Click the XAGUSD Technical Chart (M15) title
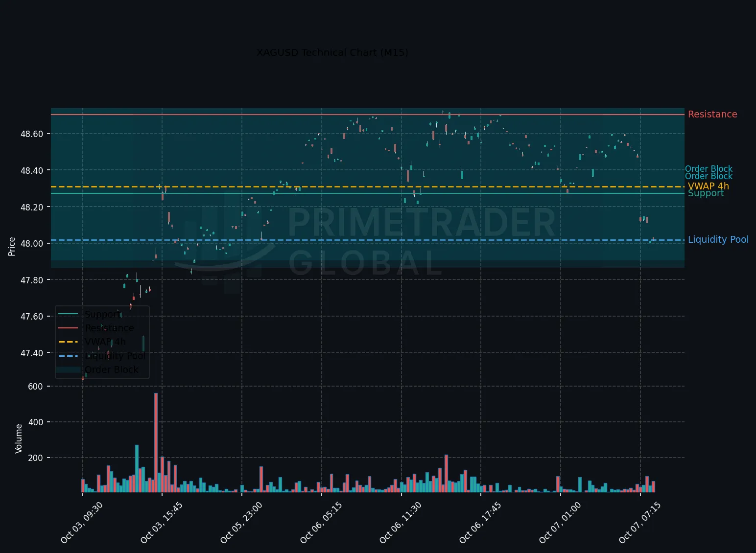756x553 pixels. click(332, 52)
